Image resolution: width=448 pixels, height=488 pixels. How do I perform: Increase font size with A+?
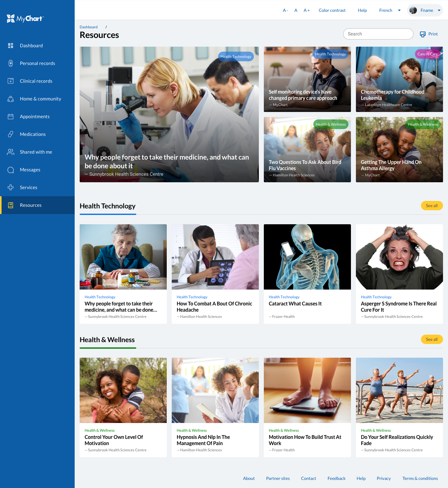click(x=306, y=10)
